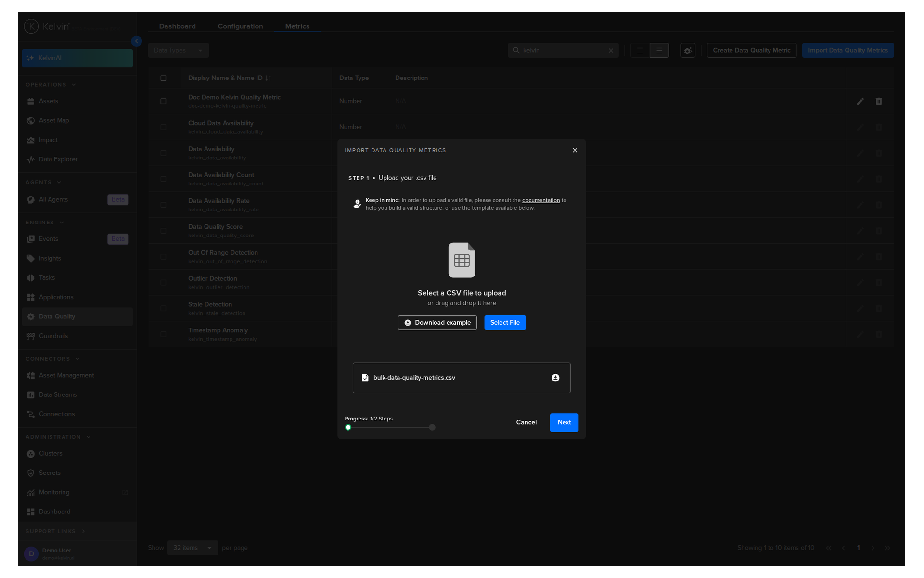Open Impact page

[77, 140]
